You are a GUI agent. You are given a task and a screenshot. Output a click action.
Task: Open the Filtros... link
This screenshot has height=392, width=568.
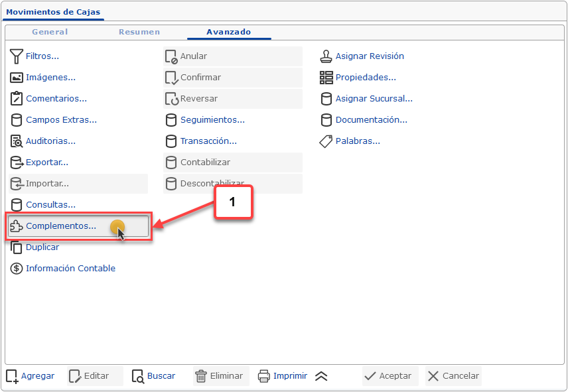click(42, 56)
